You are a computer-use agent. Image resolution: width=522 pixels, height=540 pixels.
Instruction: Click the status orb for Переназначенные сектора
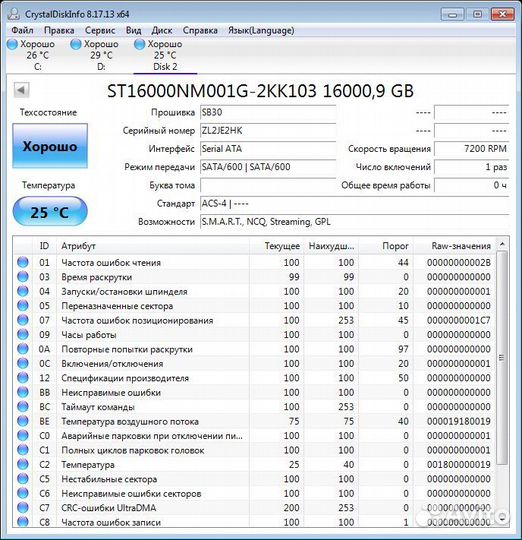tap(23, 305)
